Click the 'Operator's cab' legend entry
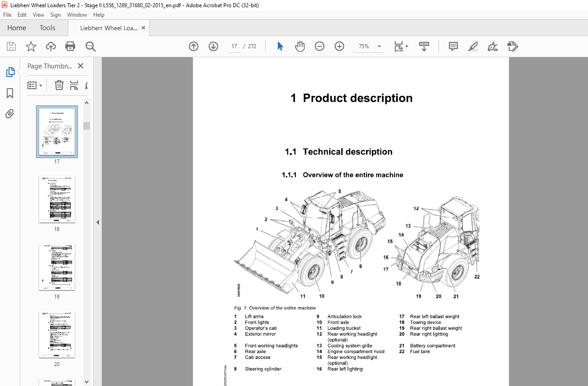 pos(261,328)
